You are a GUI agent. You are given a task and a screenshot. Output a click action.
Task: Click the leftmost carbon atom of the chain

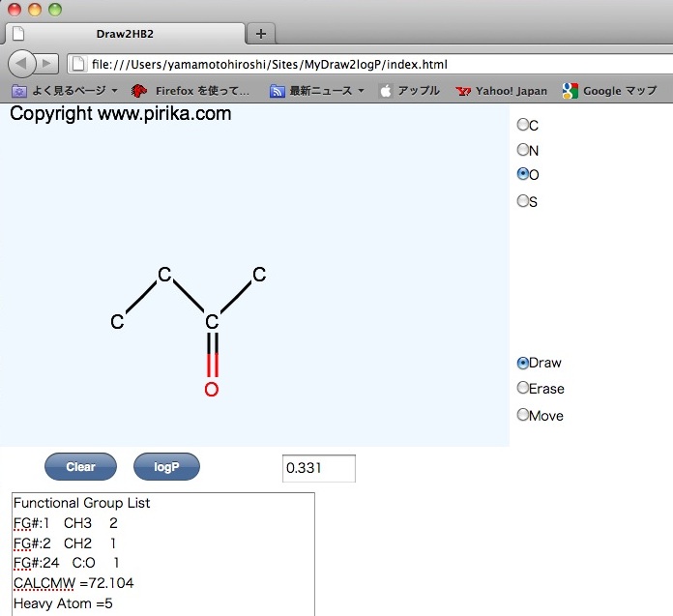(117, 321)
